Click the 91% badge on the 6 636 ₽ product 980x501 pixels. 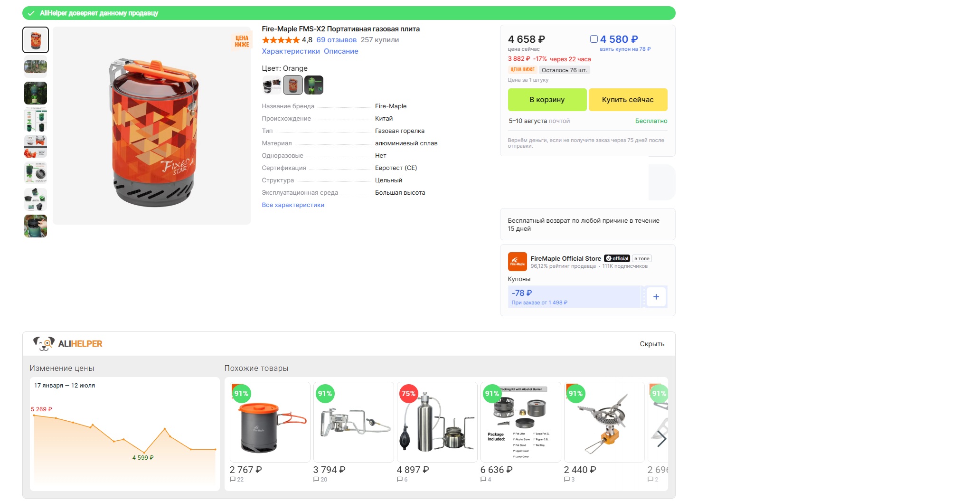click(492, 393)
